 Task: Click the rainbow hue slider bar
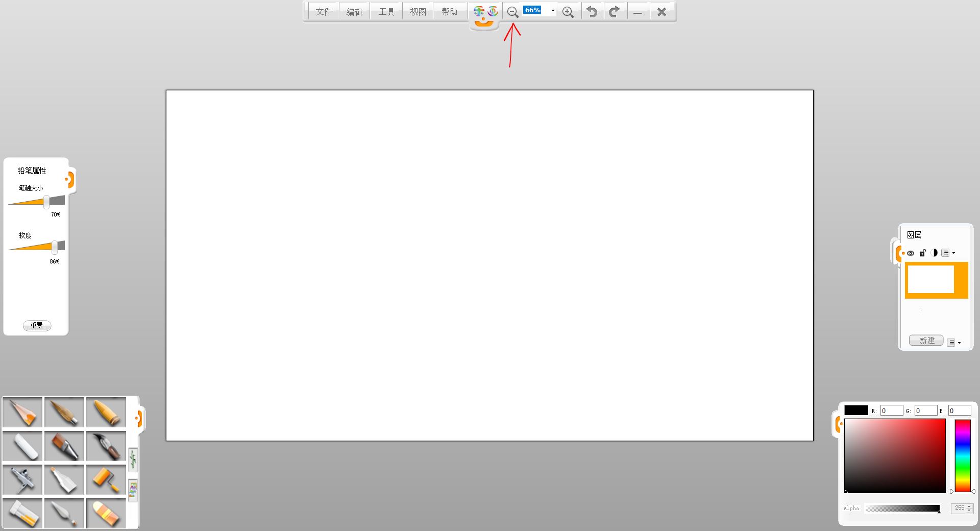[963, 455]
